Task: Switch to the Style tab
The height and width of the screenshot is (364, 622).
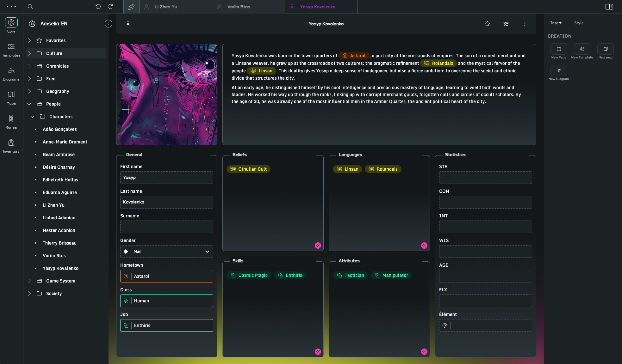Action: [x=579, y=23]
